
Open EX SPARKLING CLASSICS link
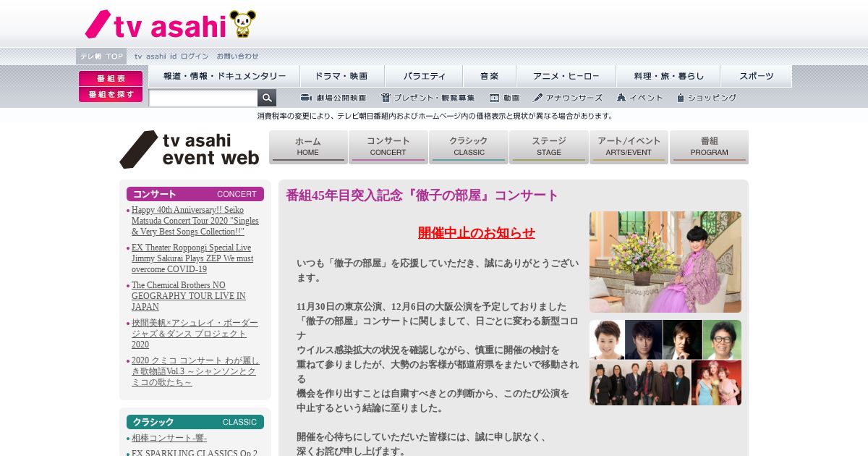click(x=195, y=452)
